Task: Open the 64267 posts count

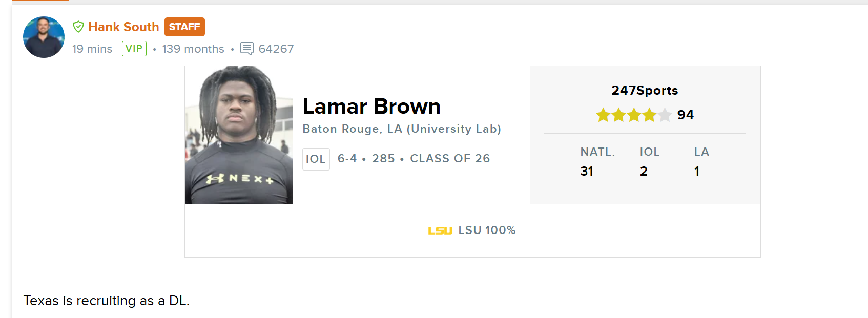Action: point(276,49)
